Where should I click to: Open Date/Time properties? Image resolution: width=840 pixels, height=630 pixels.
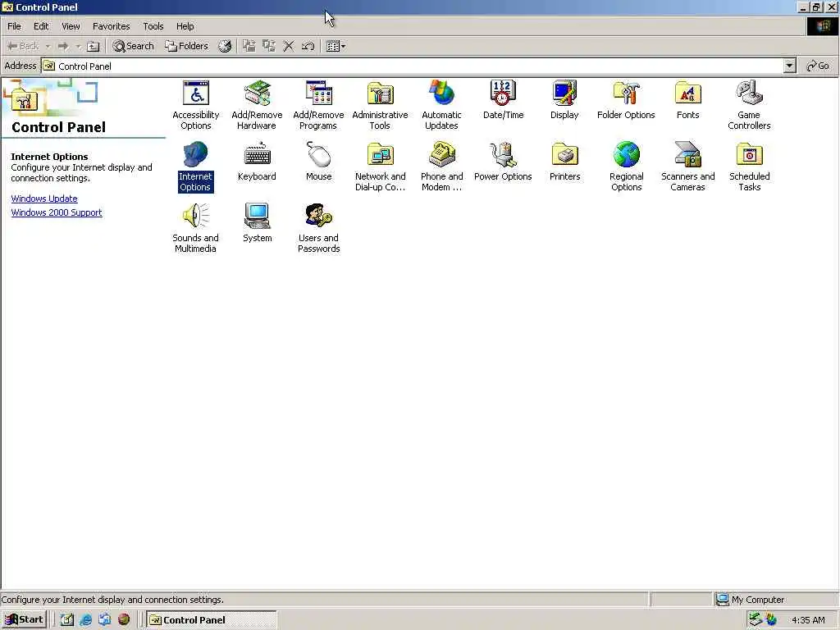tap(503, 100)
